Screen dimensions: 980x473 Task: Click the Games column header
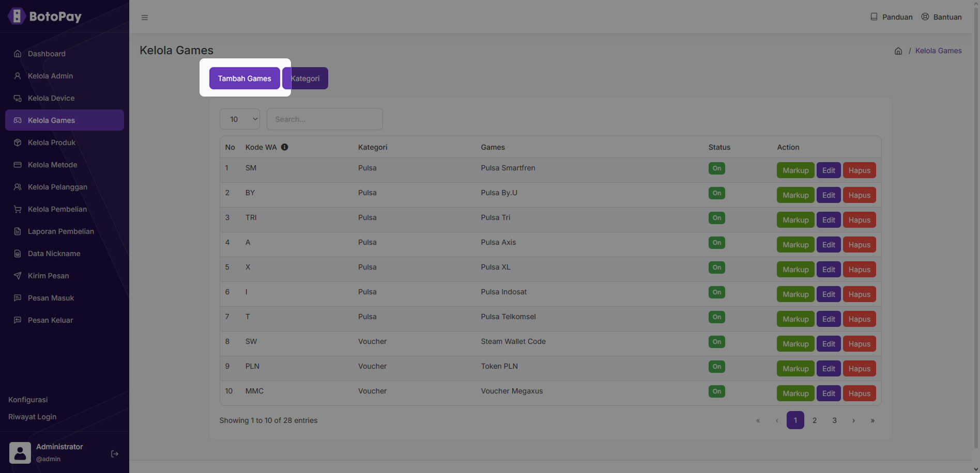(x=493, y=147)
